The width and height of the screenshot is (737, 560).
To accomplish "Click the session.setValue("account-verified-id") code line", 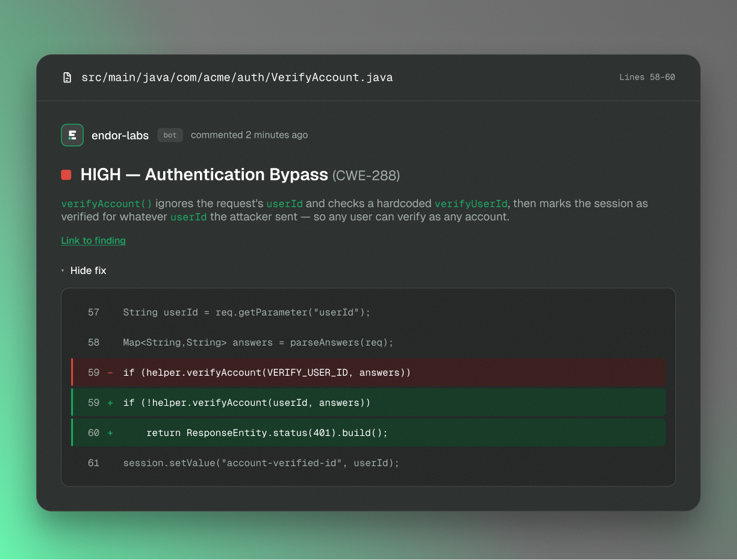I will [261, 463].
